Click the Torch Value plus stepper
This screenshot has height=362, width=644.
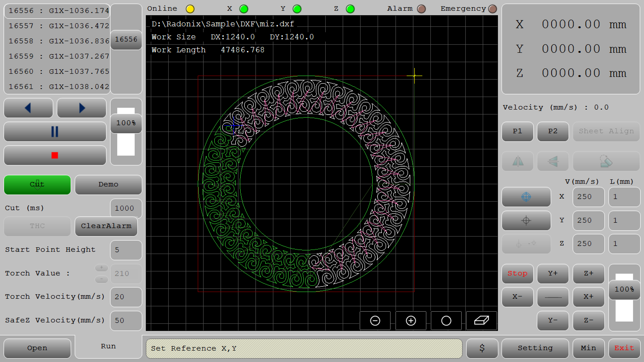tap(102, 268)
